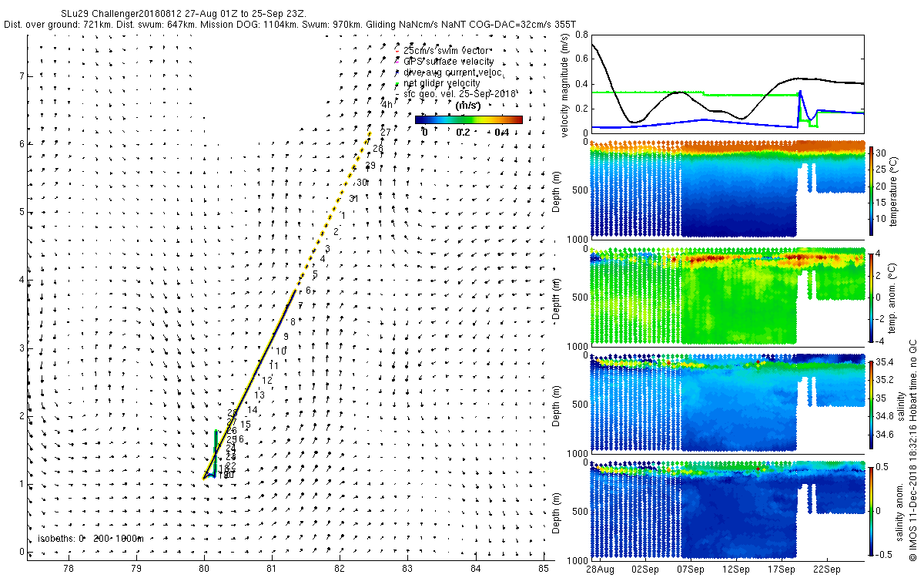Click the "velocity magnitude (m/s)" axis label
Viewport: 924px width, 578px height.
564,85
